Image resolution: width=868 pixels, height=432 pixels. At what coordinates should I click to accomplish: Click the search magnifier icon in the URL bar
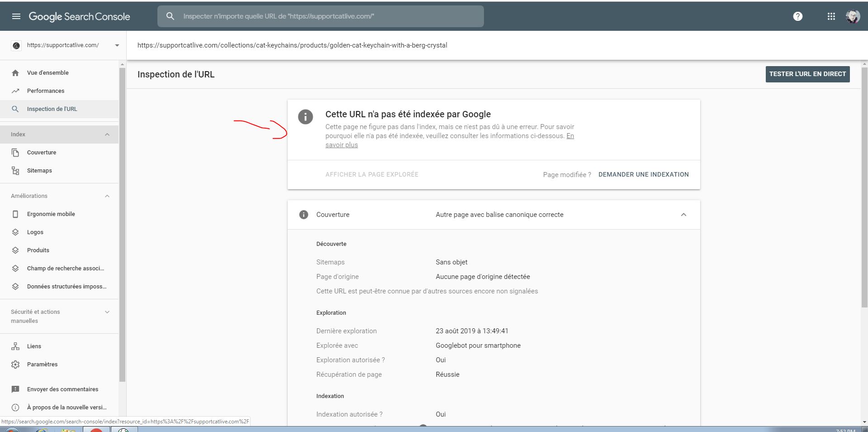tap(170, 16)
